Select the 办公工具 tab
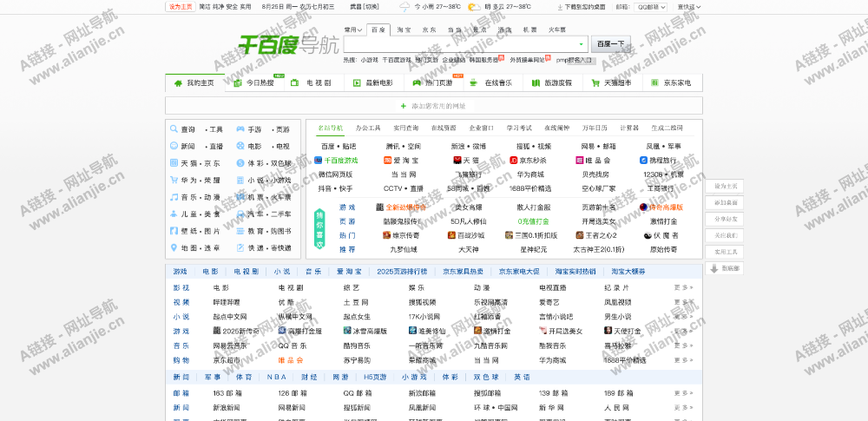Screen dimensions: 868x421 click(x=368, y=128)
